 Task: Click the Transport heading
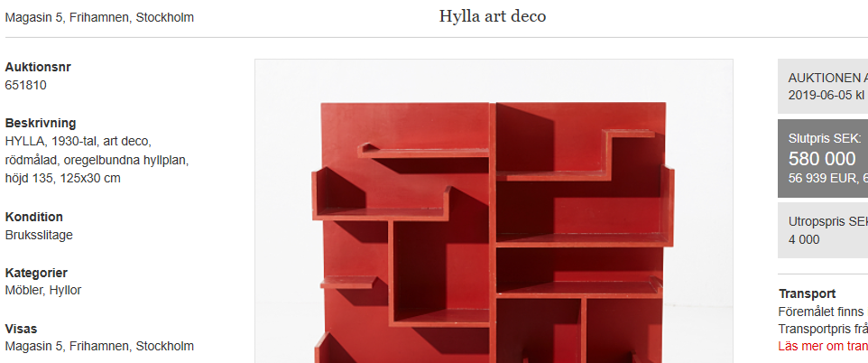coord(808,293)
